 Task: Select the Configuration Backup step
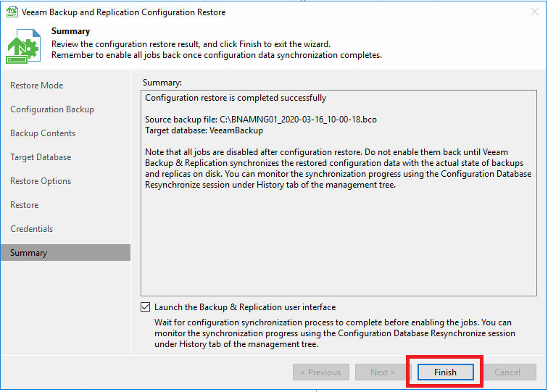pyautogui.click(x=52, y=109)
